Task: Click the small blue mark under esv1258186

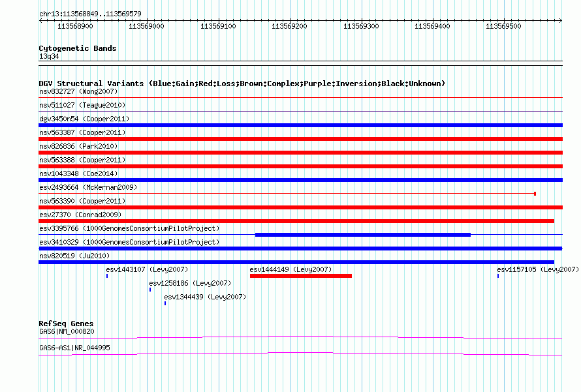Action: pyautogui.click(x=150, y=290)
